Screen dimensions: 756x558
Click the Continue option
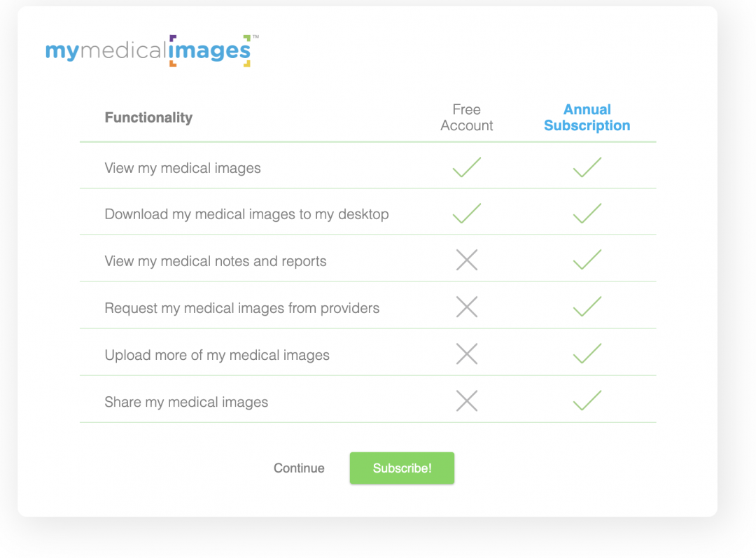point(299,468)
